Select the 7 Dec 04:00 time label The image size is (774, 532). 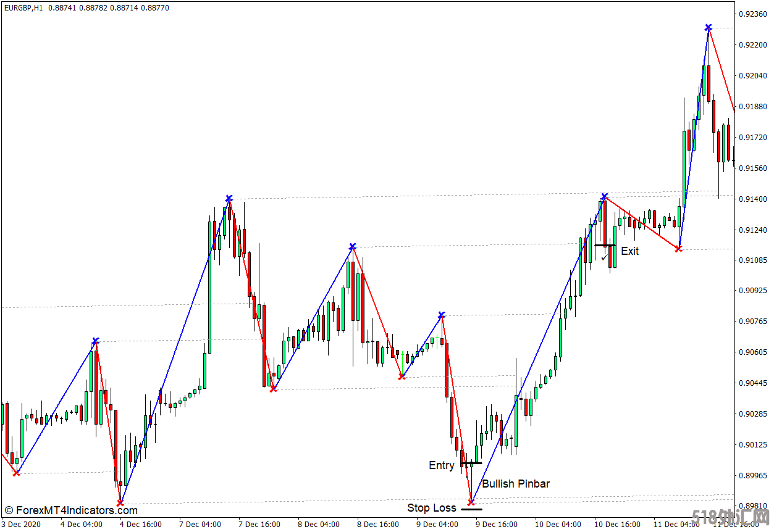coord(200,525)
